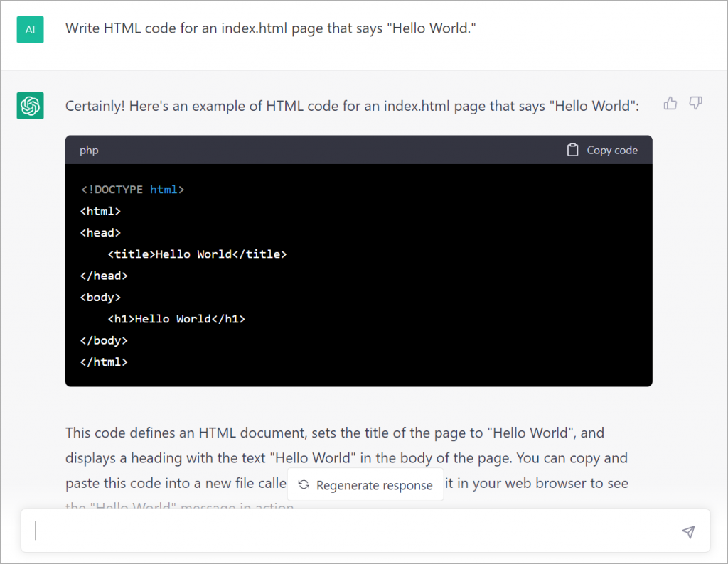Screen dimensions: 728x564
Task: Click the thumbs up icon on the response
Action: coord(670,104)
